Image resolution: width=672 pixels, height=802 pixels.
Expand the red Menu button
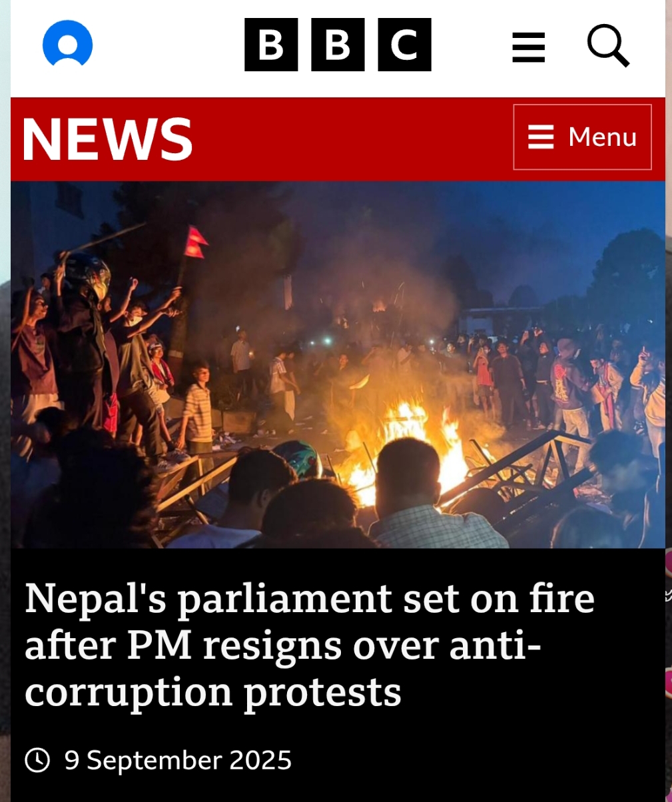[x=582, y=137]
